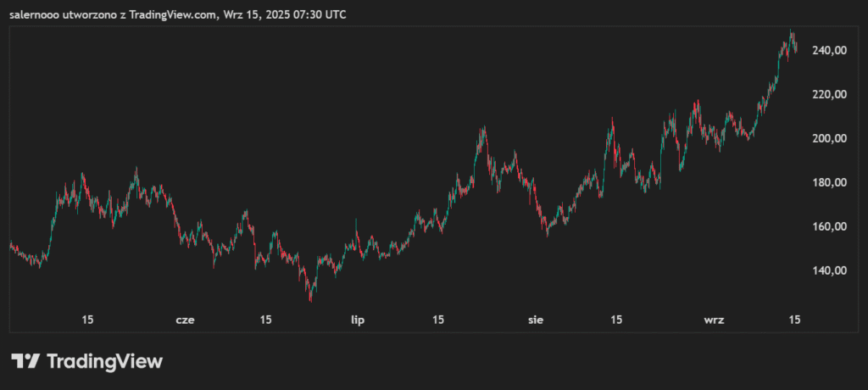Select the 15 date label between lip and sie

tap(438, 320)
